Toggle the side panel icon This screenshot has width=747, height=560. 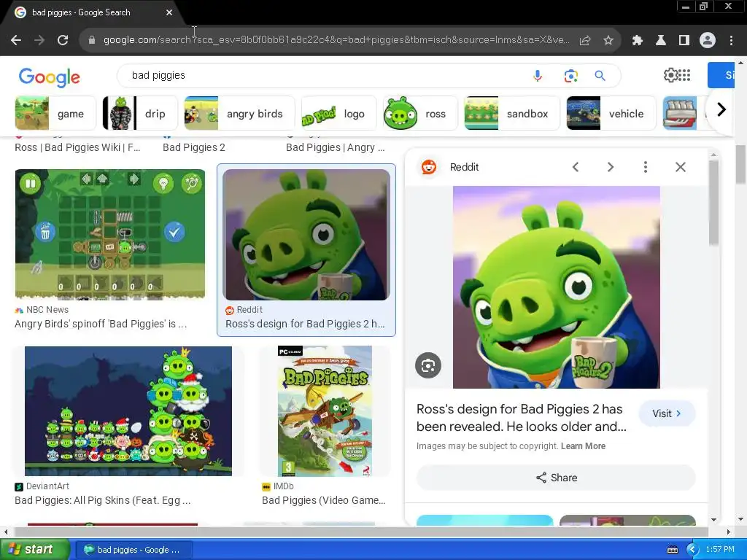tap(684, 41)
